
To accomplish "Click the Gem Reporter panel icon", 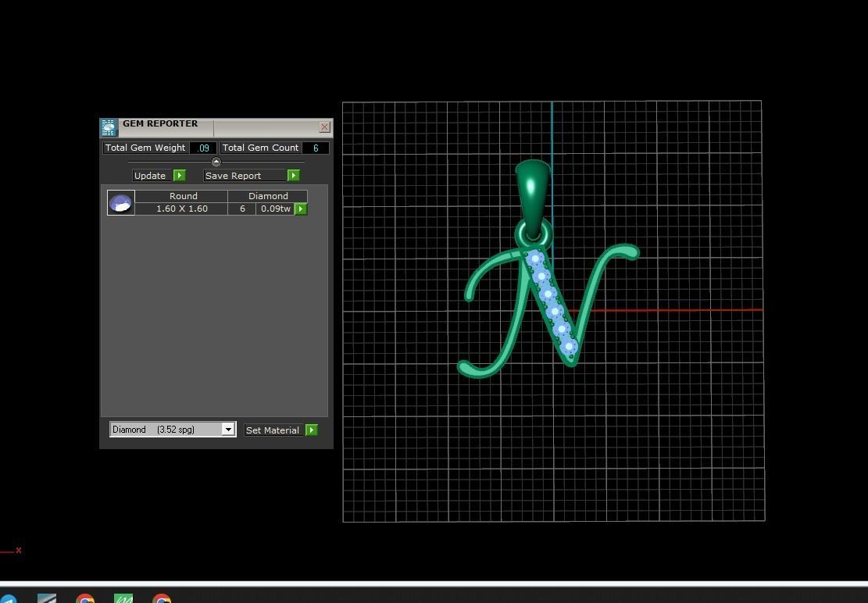I will (109, 127).
